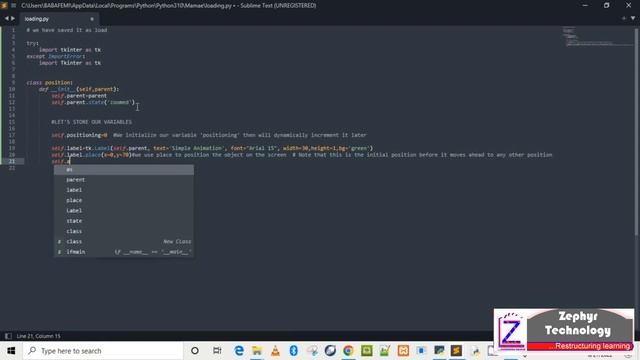
Task: Insert the 'class' New Class snippet
Action: click(124, 242)
